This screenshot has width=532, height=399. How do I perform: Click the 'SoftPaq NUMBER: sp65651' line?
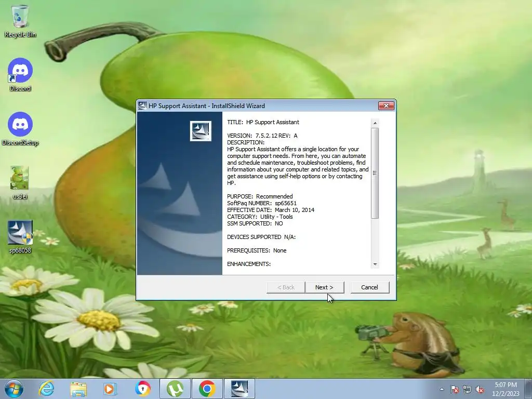[x=262, y=203]
